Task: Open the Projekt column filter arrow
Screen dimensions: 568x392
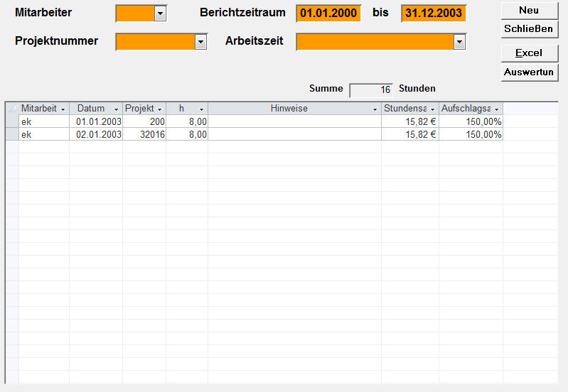Action: point(160,109)
